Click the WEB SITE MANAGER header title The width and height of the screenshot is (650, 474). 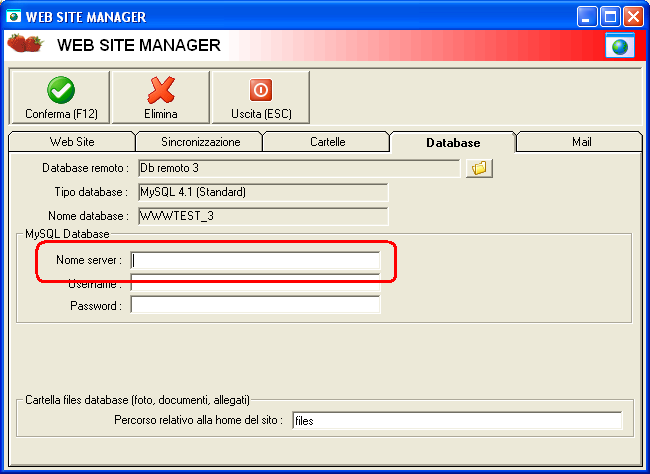tap(139, 45)
